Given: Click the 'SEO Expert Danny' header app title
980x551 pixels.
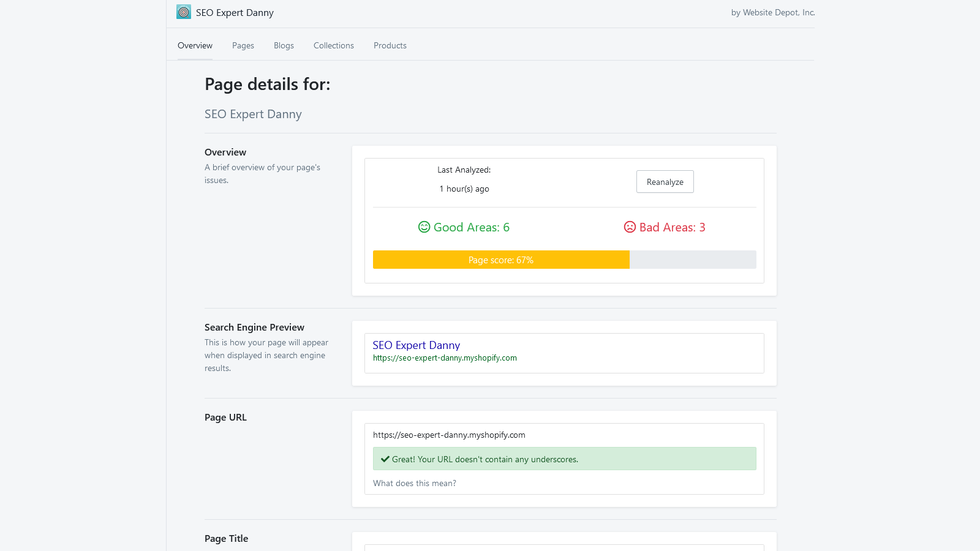Looking at the screenshot, I should [235, 13].
